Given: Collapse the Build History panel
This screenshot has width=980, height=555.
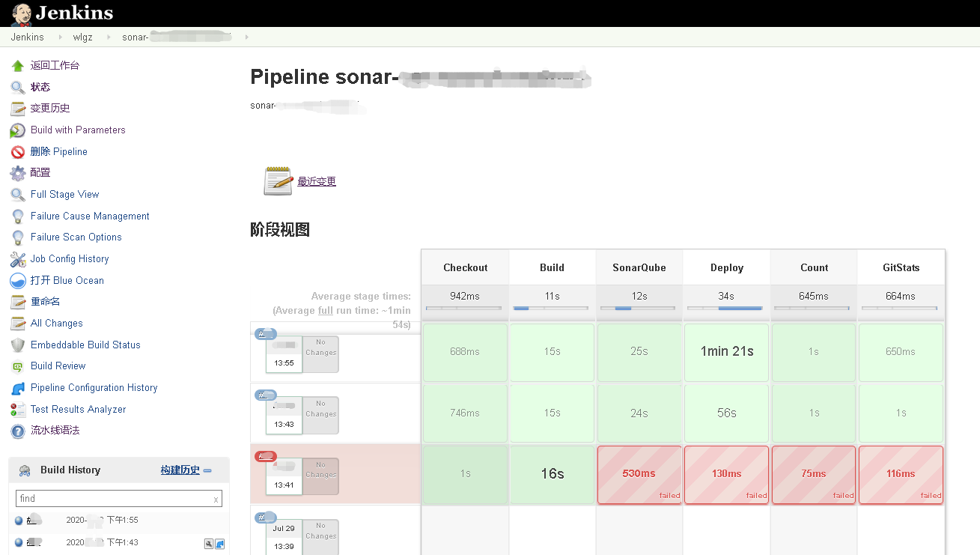Looking at the screenshot, I should point(207,470).
